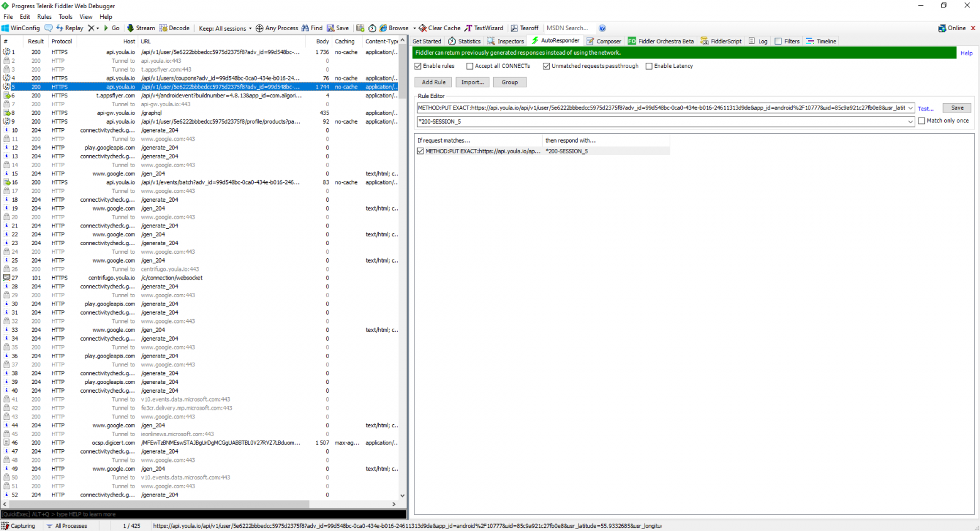980x531 pixels.
Task: Open the Tools menu
Action: [65, 17]
